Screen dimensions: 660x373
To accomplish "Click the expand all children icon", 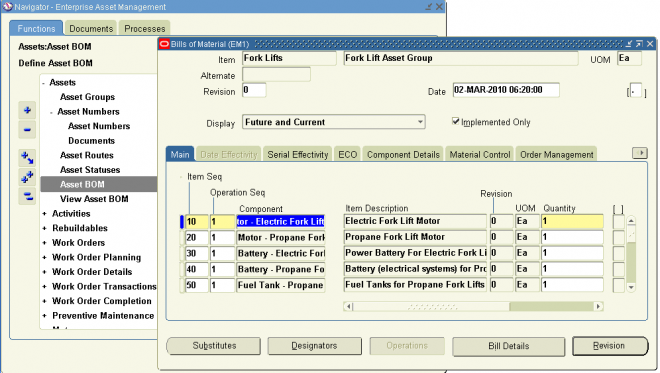I will (x=27, y=158).
